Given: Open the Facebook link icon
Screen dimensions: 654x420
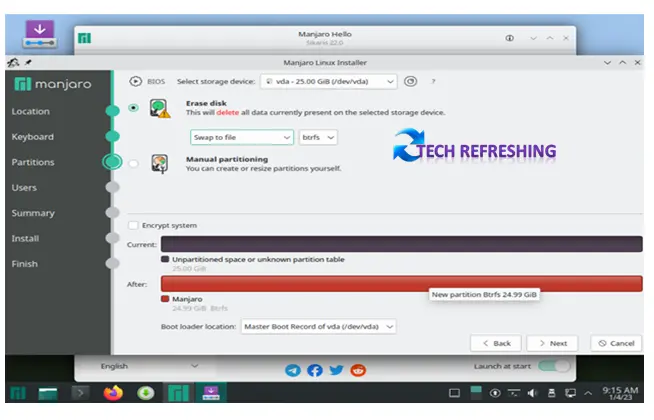Looking at the screenshot, I should pyautogui.click(x=314, y=370).
